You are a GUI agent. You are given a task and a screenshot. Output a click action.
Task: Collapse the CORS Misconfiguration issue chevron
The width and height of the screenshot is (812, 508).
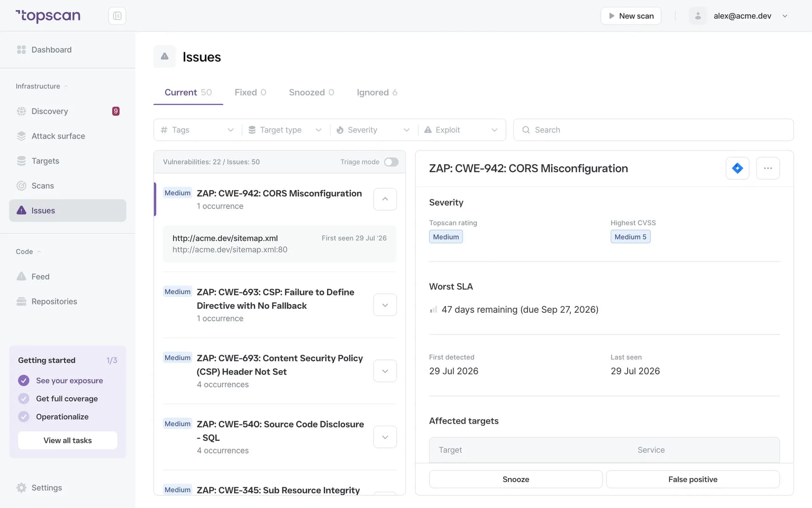(385, 199)
